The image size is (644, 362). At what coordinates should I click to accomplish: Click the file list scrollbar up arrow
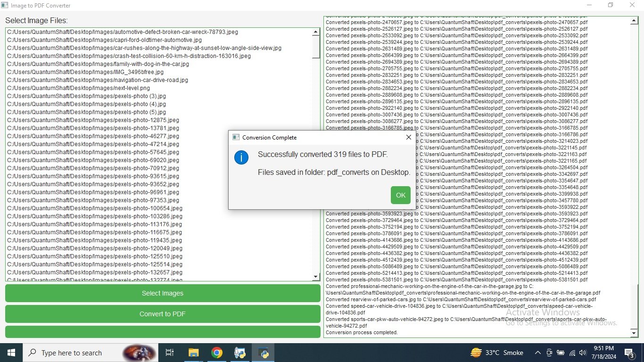pyautogui.click(x=316, y=32)
